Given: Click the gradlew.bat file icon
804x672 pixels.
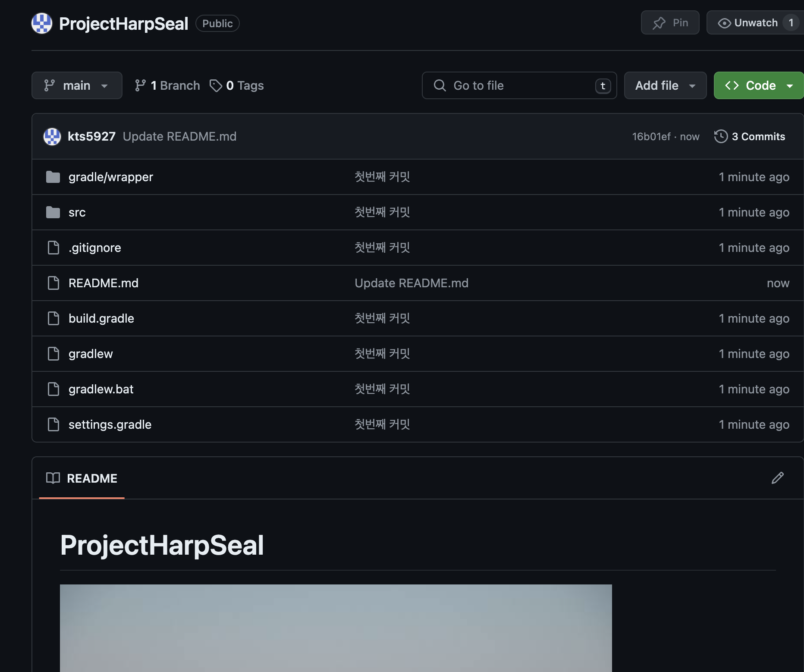Looking at the screenshot, I should 53,389.
